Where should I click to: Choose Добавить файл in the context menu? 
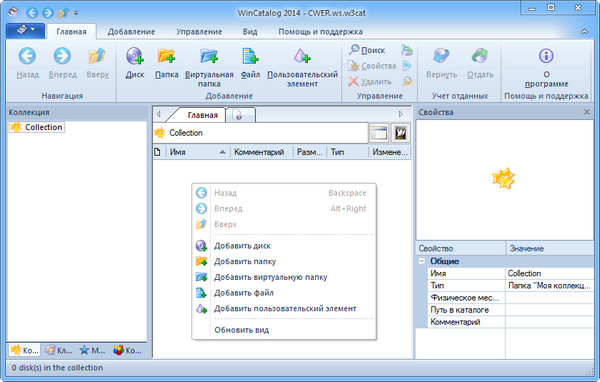[284, 293]
